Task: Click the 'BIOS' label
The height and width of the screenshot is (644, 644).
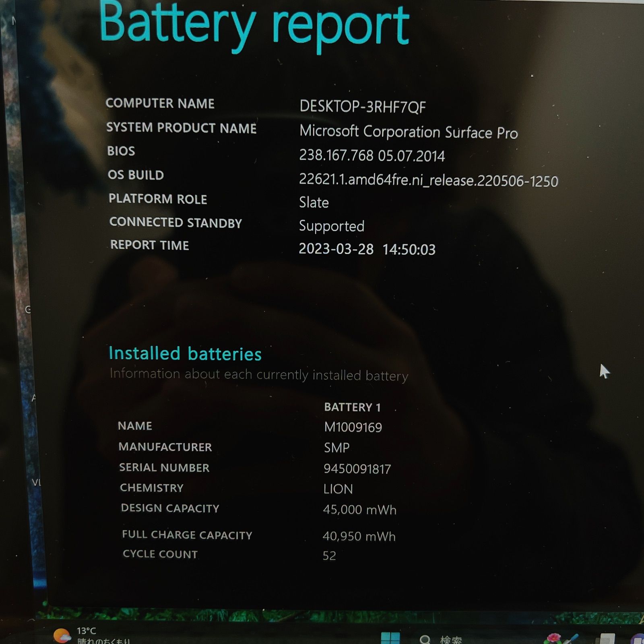Action: [121, 151]
